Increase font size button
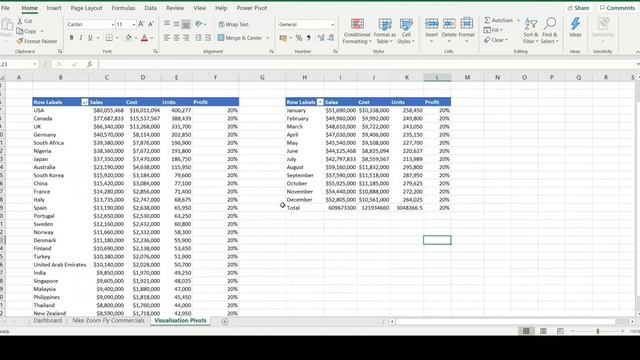This screenshot has width=640, height=360. [141, 24]
